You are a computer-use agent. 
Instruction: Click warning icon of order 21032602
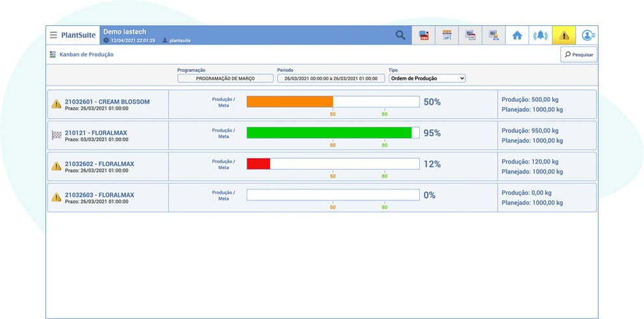[56, 166]
